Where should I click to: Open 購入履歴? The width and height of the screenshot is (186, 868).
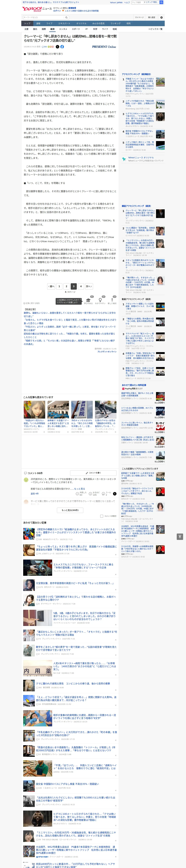(152, 18)
